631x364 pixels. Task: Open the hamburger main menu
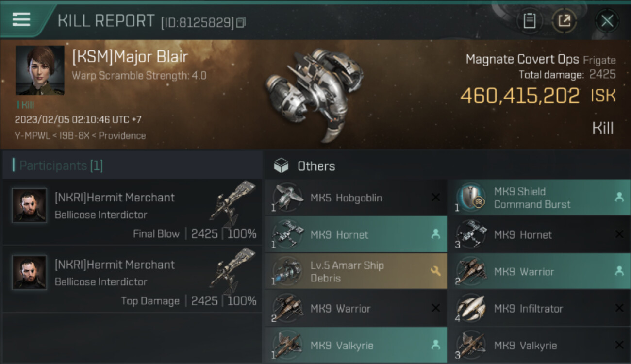(21, 19)
